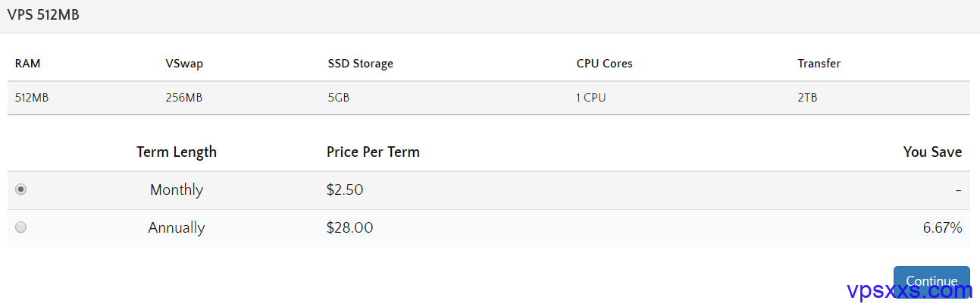Click the $28.00 annual price
The height and width of the screenshot is (307, 980).
tap(349, 227)
